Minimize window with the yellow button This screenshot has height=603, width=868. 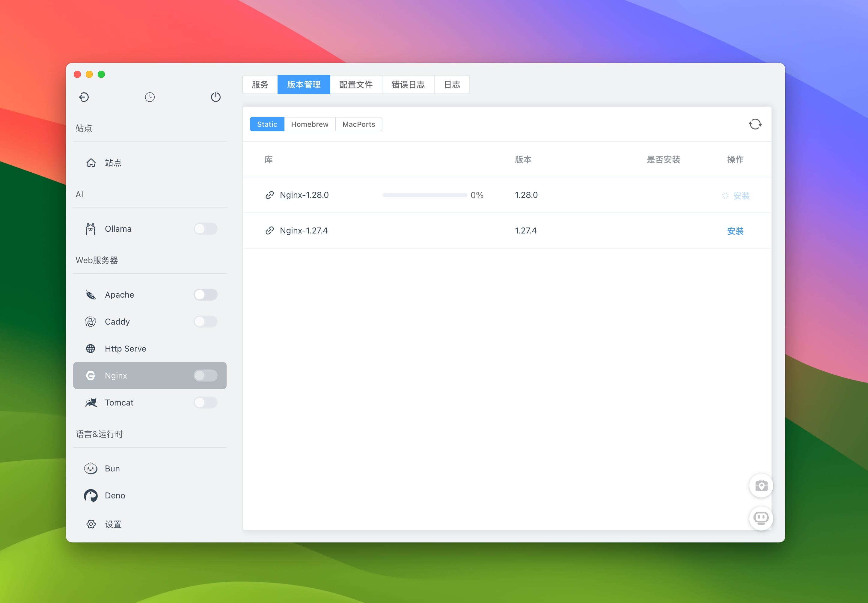tap(90, 74)
